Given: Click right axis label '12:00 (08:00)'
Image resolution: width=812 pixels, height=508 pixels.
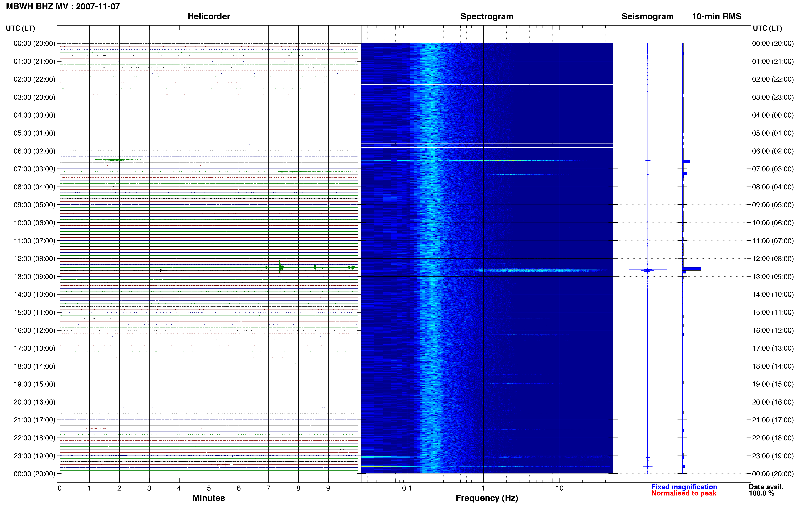Looking at the screenshot, I should 773,259.
